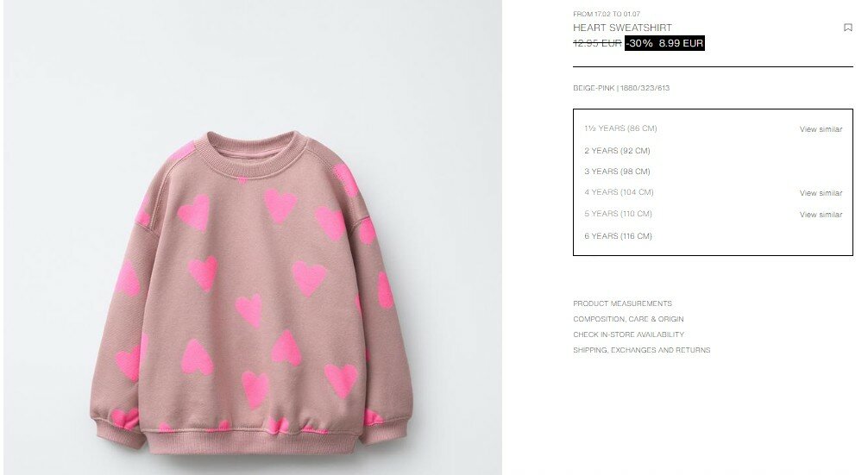This screenshot has height=475, width=868.
Task: Expand Composition, Care & Origin details
Action: 628,319
